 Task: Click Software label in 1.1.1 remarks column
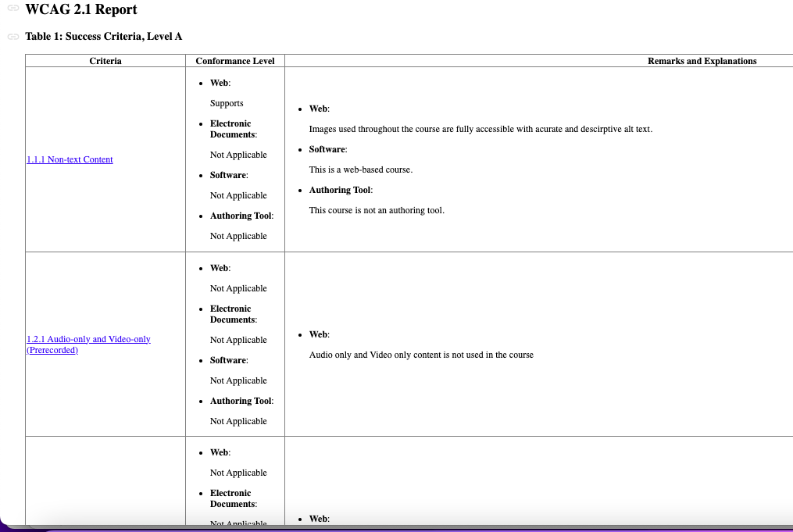pos(327,149)
